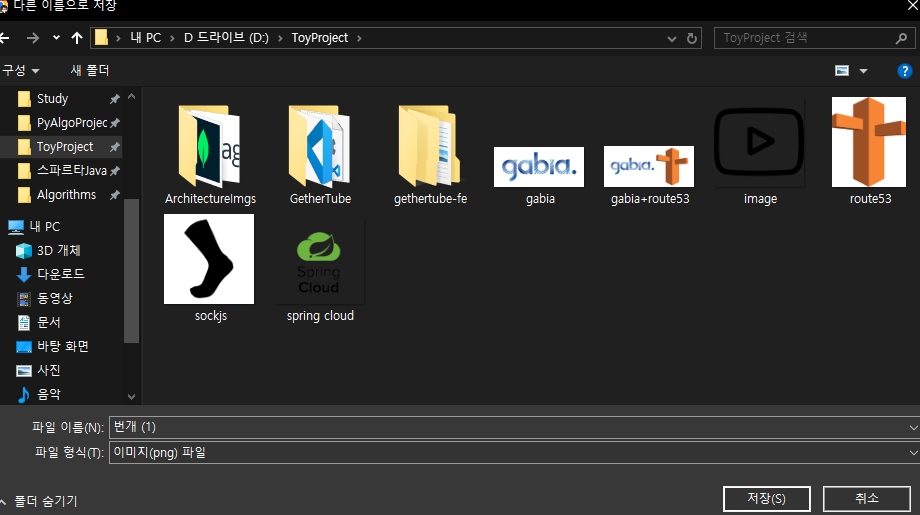Click the 내 PC breadcrumb

pos(146,38)
